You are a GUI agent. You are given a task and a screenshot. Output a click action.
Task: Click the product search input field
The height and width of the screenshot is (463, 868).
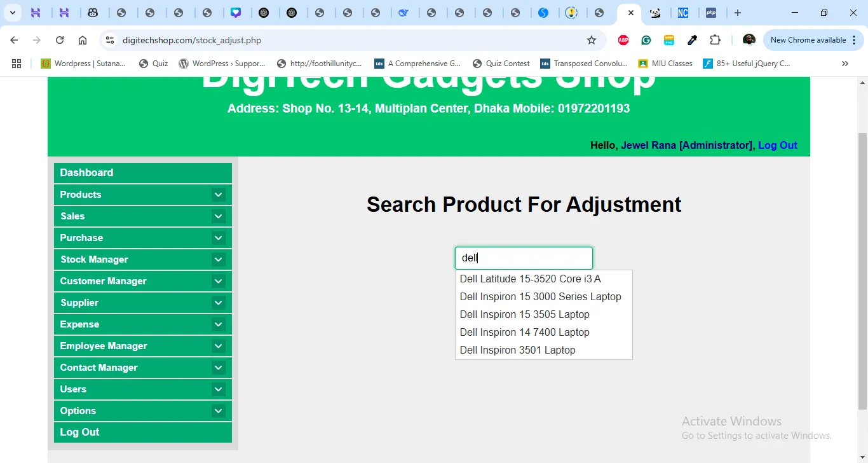point(524,258)
